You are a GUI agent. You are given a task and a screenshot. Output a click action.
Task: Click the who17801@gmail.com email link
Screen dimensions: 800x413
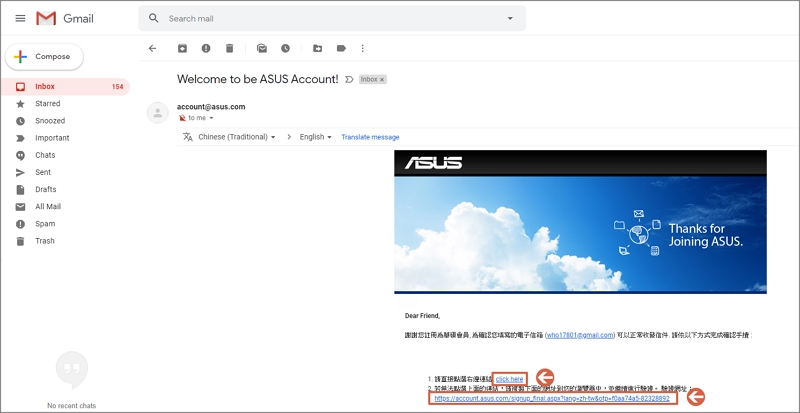click(580, 335)
